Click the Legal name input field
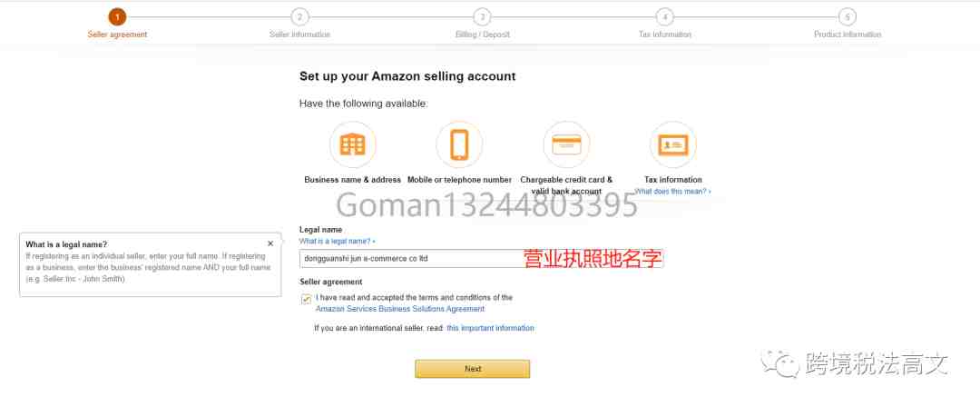 point(481,258)
